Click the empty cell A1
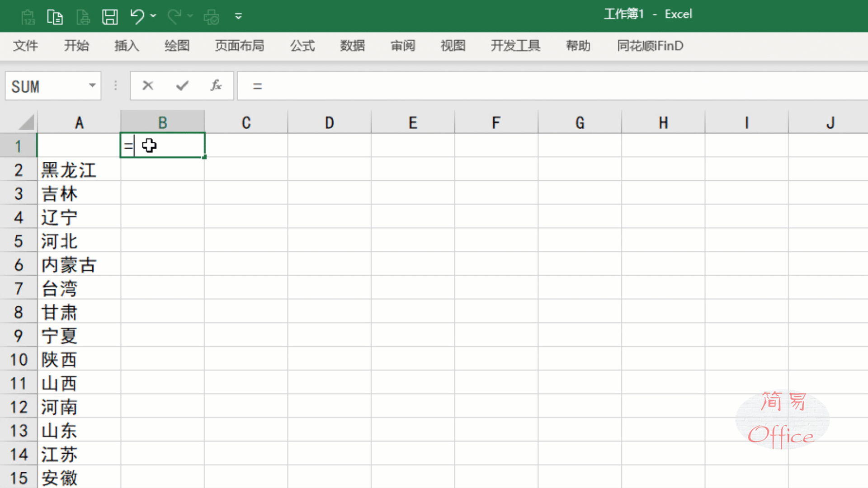 coord(79,145)
